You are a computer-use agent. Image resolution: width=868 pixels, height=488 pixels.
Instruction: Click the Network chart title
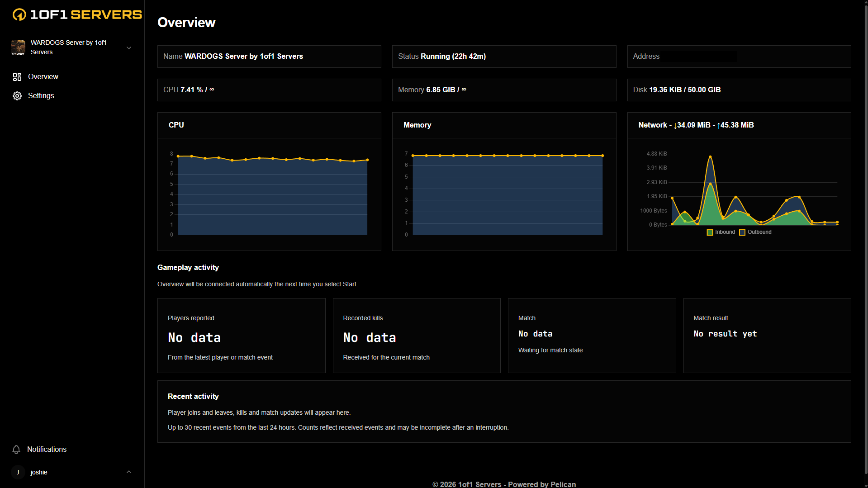point(696,125)
